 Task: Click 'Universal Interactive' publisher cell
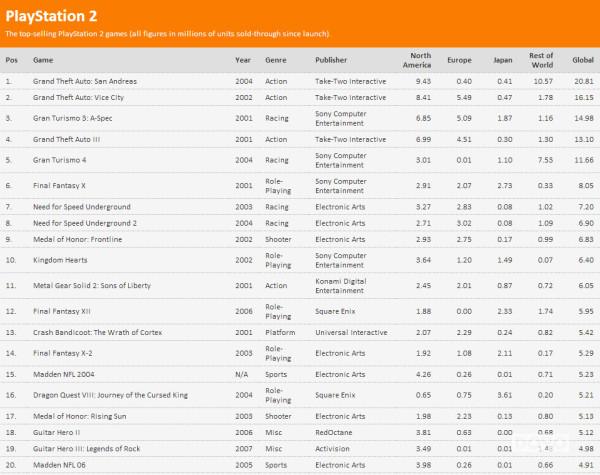(351, 332)
